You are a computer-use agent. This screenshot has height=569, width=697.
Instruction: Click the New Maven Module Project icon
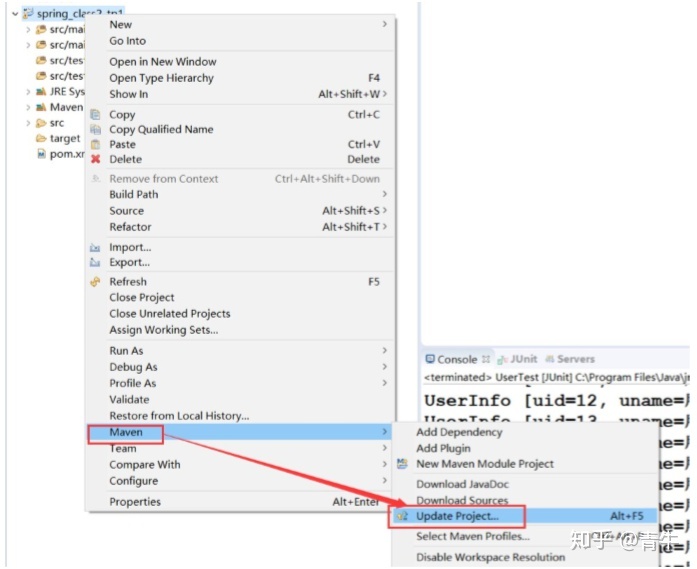402,464
